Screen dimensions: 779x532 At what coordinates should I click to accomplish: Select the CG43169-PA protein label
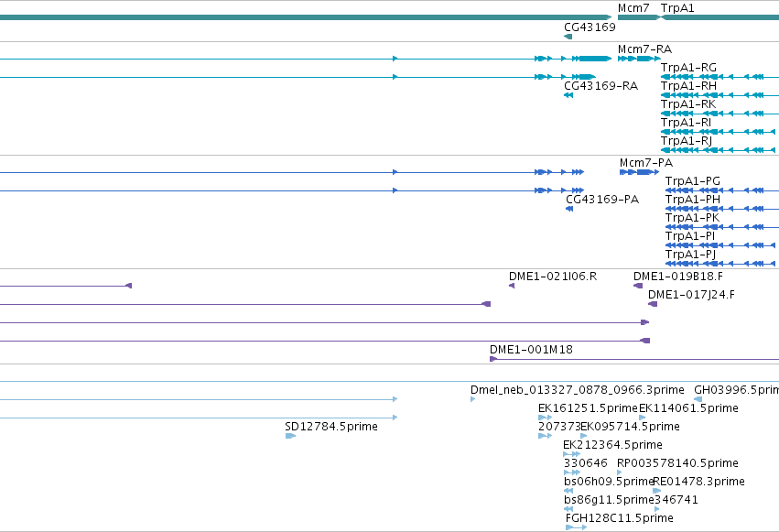pyautogui.click(x=602, y=200)
